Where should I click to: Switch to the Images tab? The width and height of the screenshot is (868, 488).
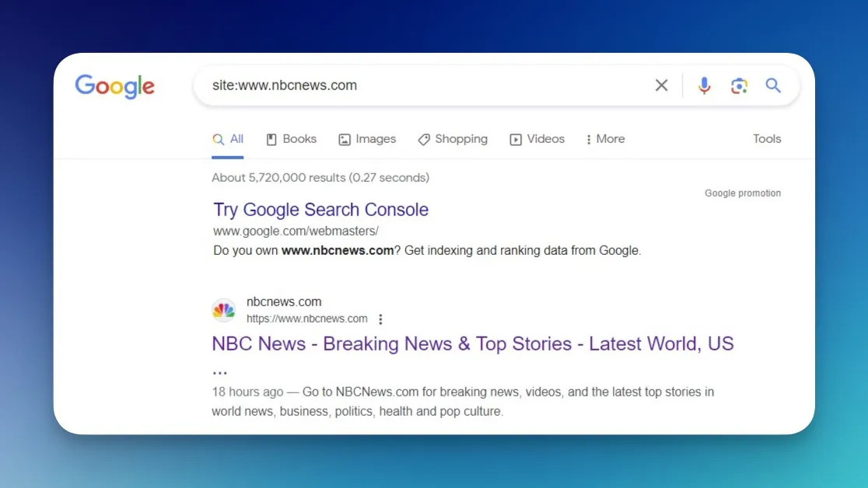click(x=367, y=139)
